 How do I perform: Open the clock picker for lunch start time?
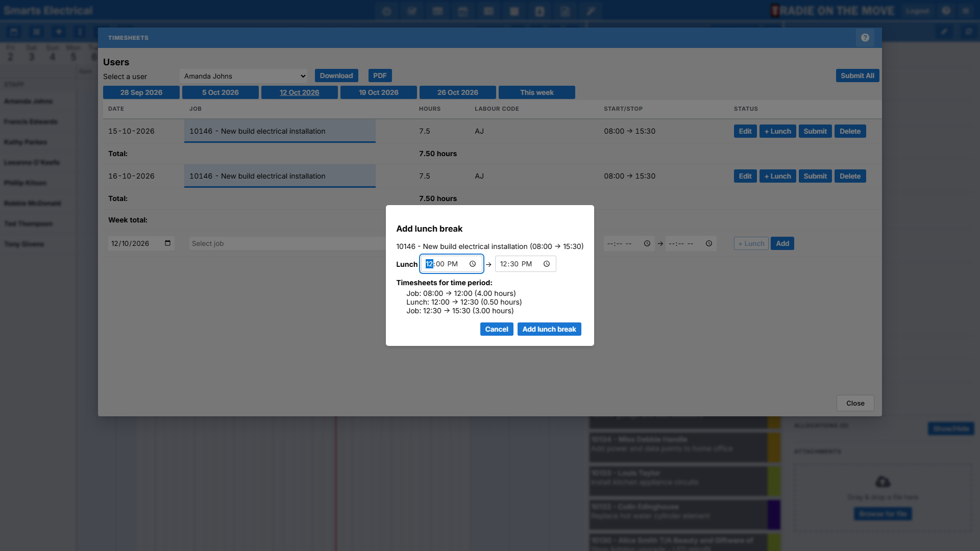pyautogui.click(x=473, y=264)
